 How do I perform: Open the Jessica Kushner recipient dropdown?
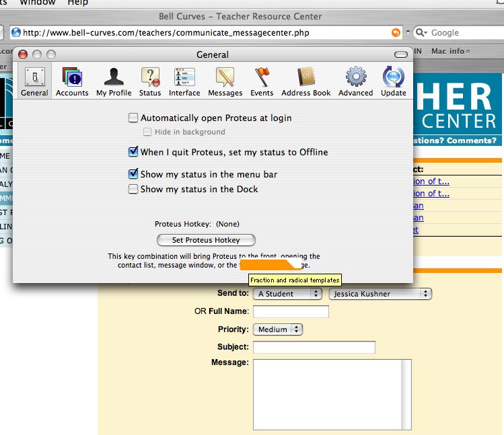(x=380, y=294)
